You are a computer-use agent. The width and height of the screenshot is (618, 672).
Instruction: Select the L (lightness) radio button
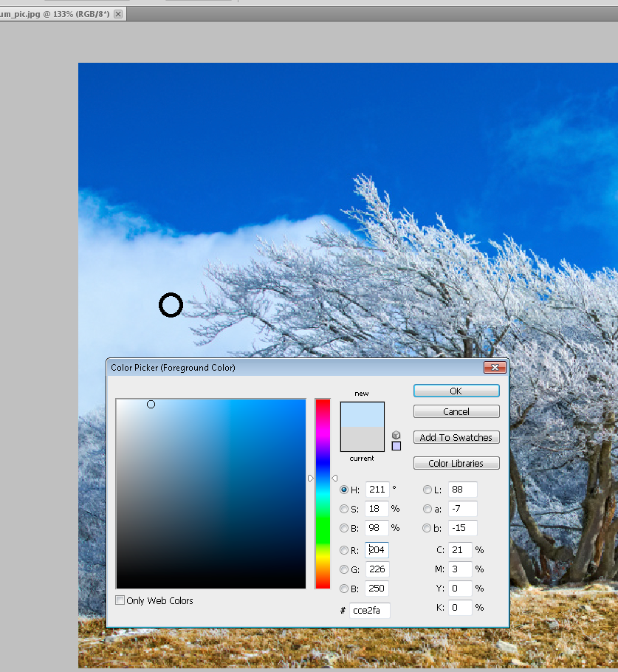point(428,490)
